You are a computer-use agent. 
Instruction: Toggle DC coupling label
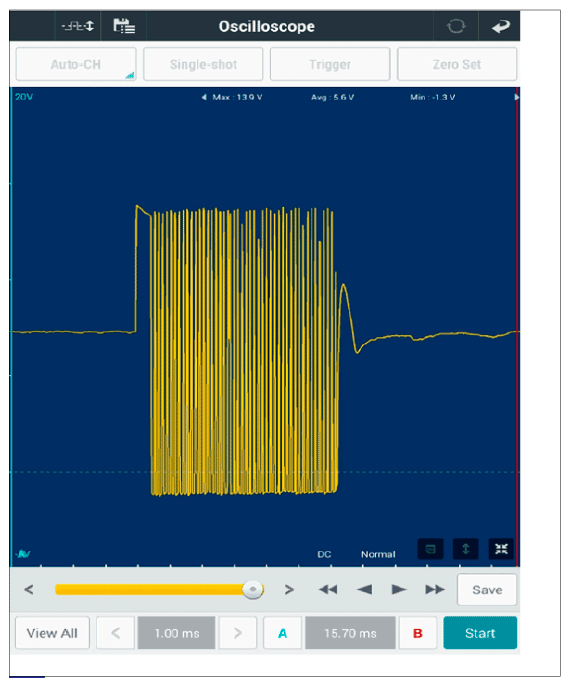click(x=324, y=554)
